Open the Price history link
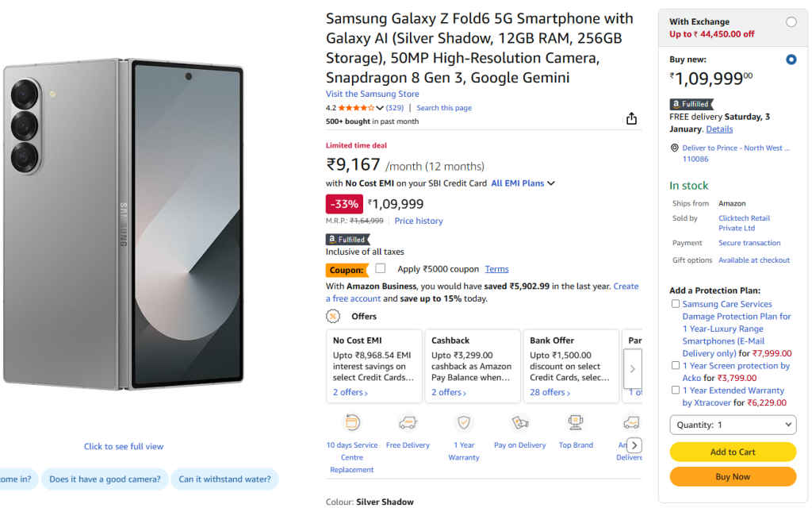Image resolution: width=812 pixels, height=508 pixels. click(x=418, y=221)
